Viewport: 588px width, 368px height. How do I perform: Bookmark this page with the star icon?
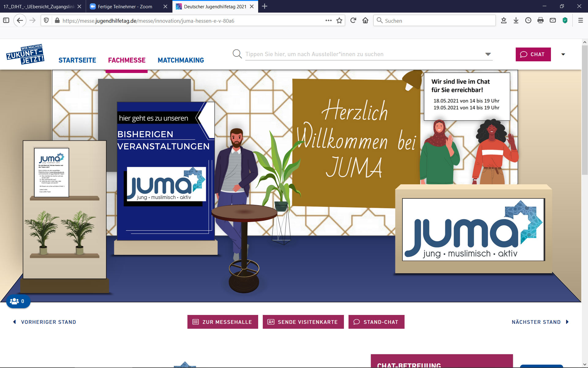(x=339, y=21)
